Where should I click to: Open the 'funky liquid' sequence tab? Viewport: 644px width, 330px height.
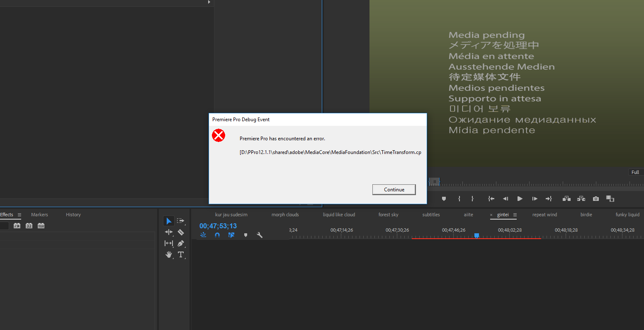tap(627, 215)
